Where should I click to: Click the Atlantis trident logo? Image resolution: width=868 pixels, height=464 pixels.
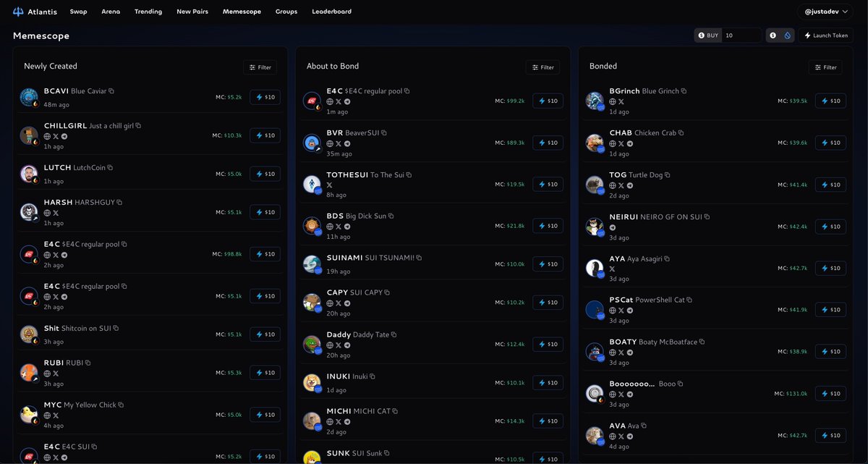[x=18, y=12]
